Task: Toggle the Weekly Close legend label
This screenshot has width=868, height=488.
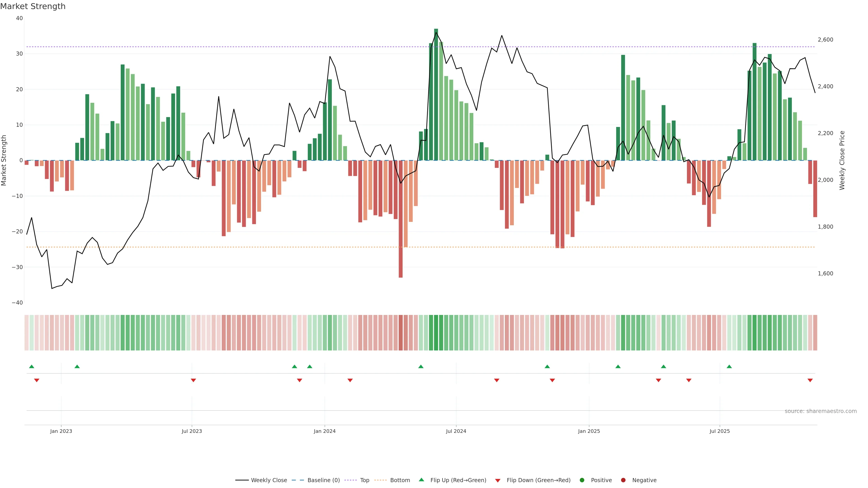Action: tap(269, 480)
